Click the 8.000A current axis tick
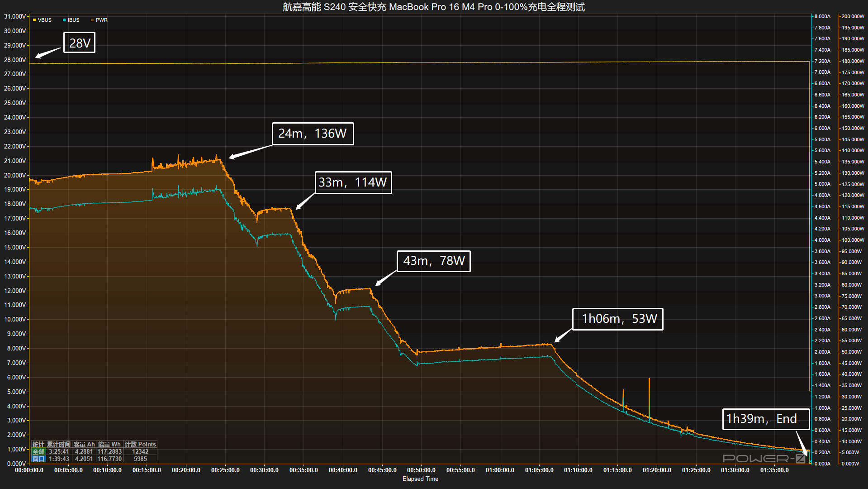This screenshot has width=868, height=489. click(822, 16)
